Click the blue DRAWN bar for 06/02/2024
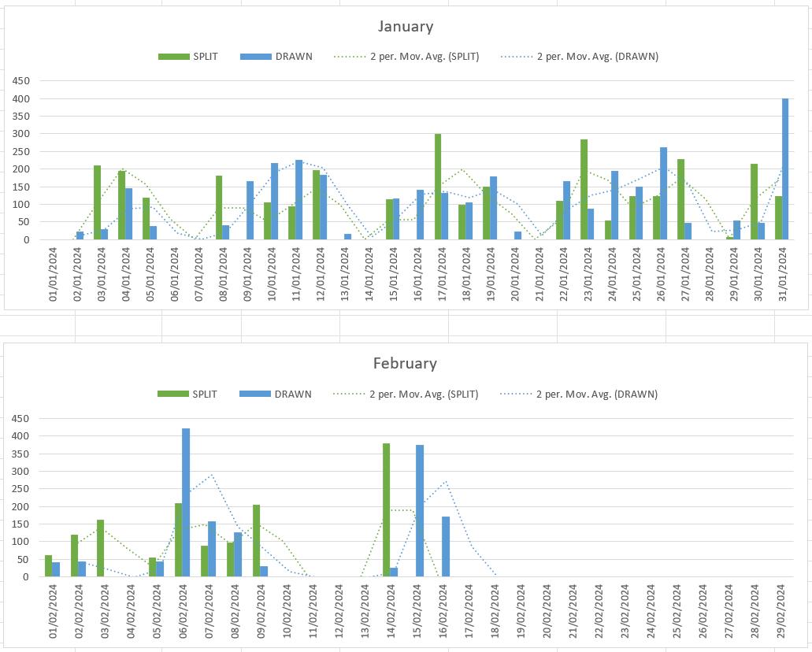Screen dimensions: 812x652 click(186, 502)
